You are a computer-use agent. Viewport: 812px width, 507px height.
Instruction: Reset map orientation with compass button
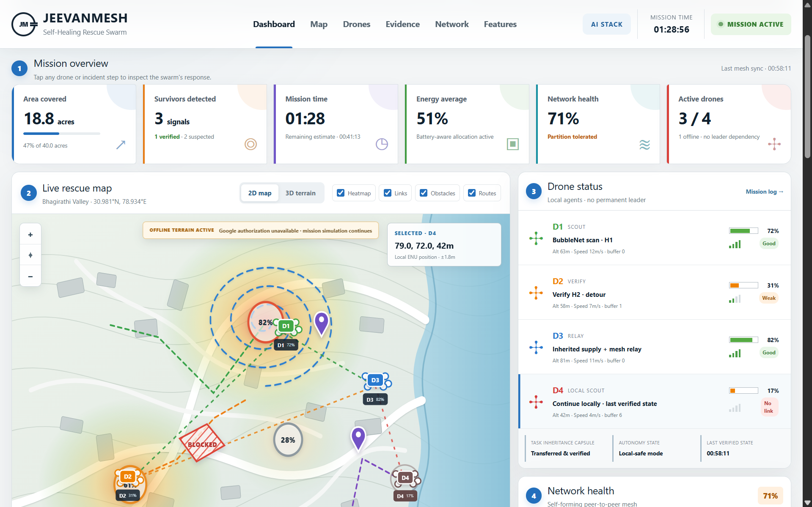[x=30, y=255]
